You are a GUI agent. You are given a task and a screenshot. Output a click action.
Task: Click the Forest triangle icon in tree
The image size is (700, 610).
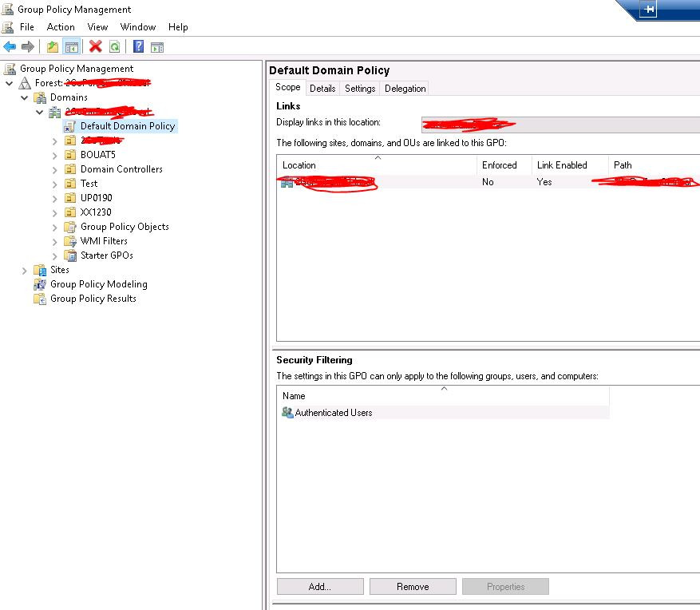click(x=25, y=83)
